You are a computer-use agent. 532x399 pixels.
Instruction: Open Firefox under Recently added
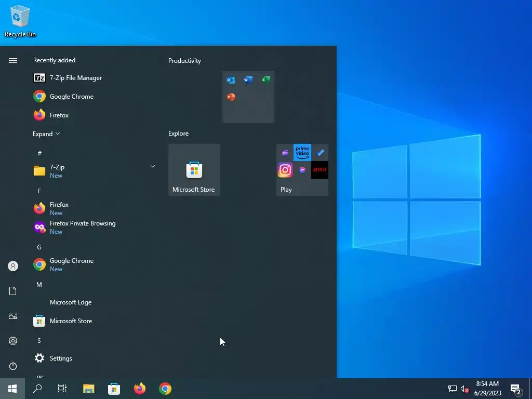(94, 115)
